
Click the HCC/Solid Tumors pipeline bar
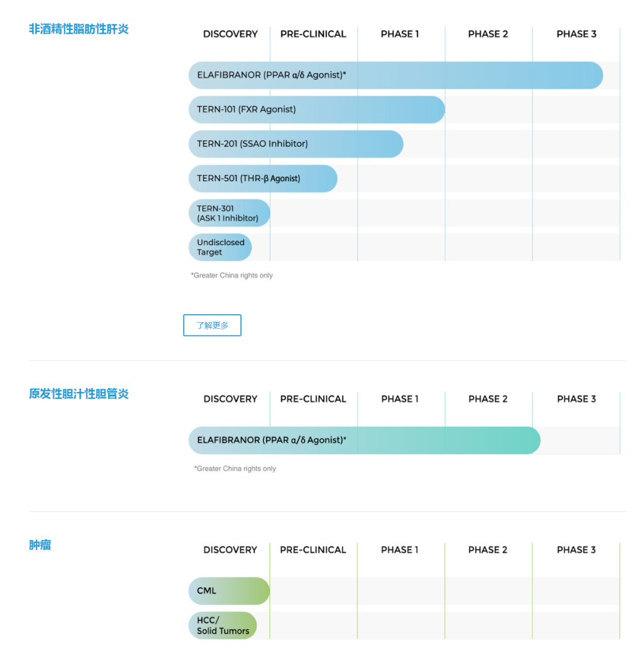tap(222, 625)
